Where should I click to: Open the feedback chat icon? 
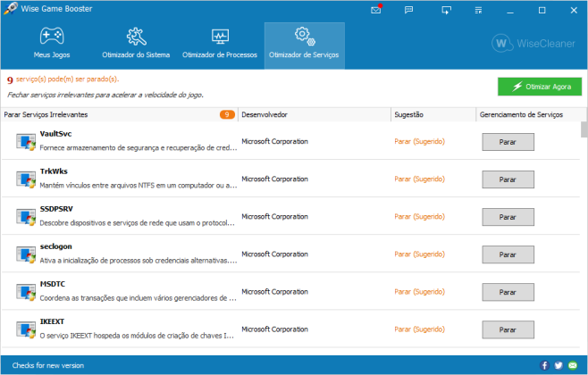click(x=408, y=10)
